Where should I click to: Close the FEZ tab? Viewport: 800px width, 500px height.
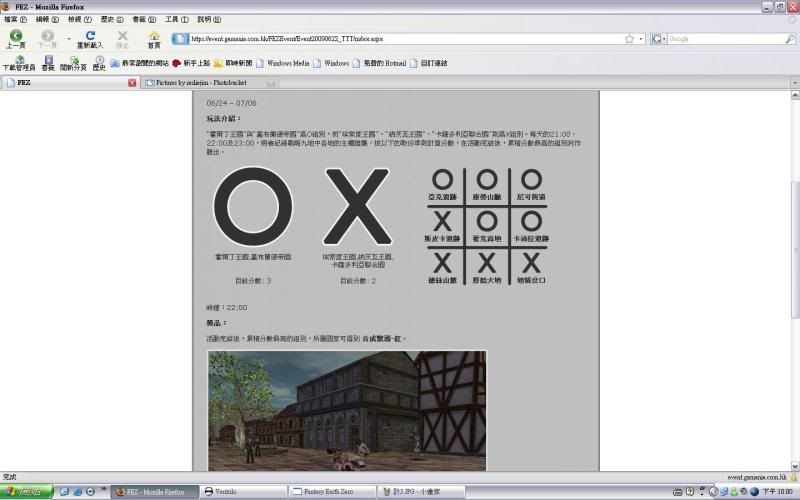(132, 82)
